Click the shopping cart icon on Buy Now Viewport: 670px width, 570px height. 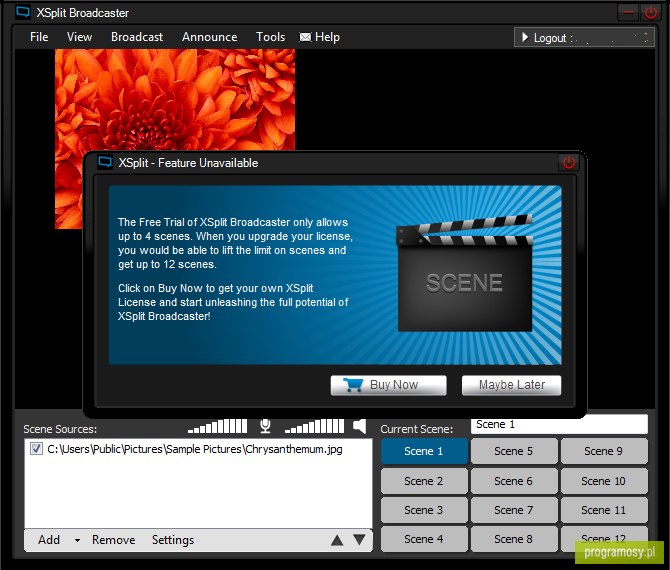point(353,385)
